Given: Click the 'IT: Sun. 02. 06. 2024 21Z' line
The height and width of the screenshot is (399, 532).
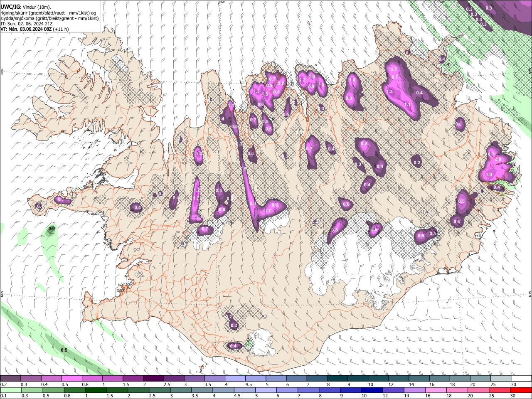Looking at the screenshot, I should (x=27, y=24).
